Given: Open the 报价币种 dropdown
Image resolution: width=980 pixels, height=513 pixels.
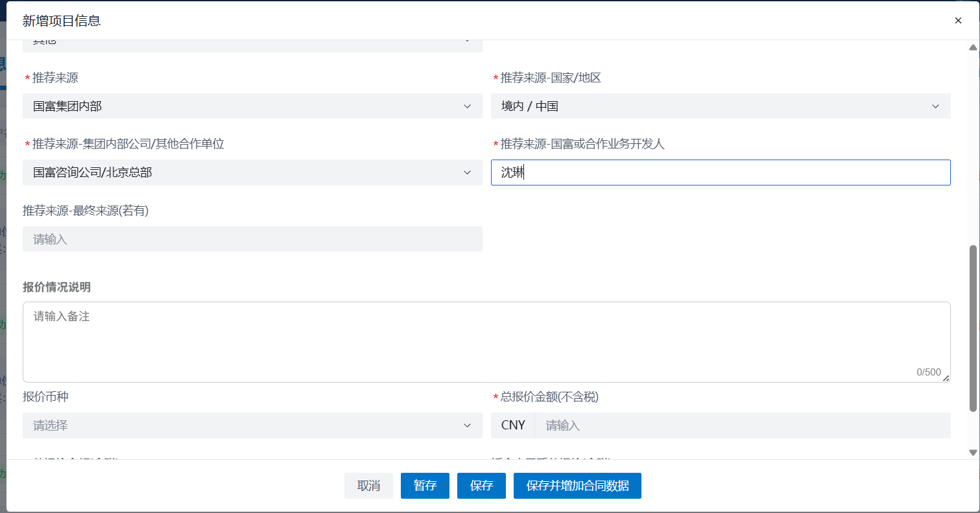Looking at the screenshot, I should coord(252,425).
